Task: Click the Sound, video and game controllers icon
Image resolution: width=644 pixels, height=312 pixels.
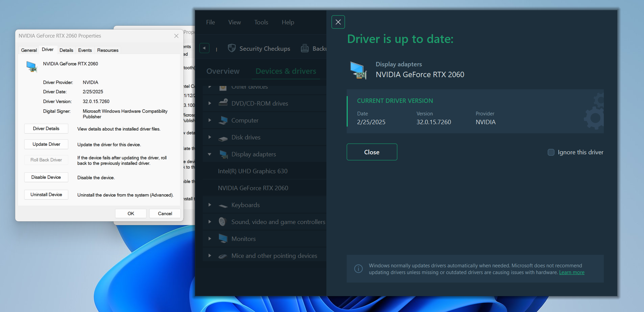Action: click(x=222, y=222)
